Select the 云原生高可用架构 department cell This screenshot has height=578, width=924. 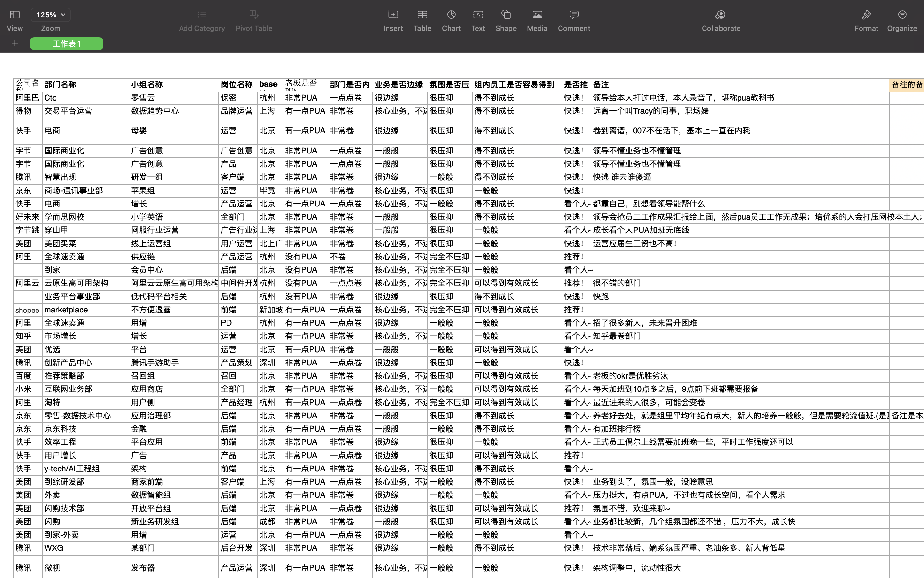[86, 283]
